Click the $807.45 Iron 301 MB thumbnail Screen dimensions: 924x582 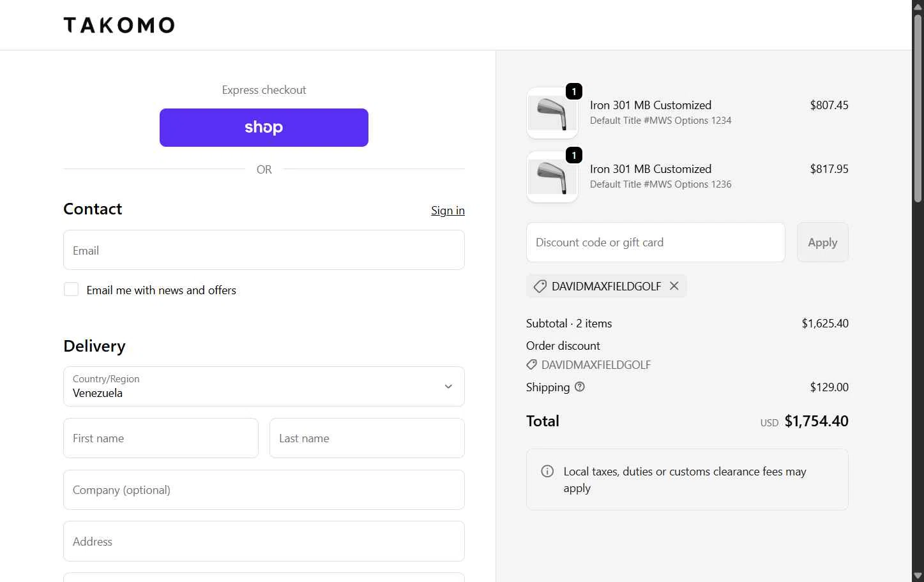(x=552, y=114)
